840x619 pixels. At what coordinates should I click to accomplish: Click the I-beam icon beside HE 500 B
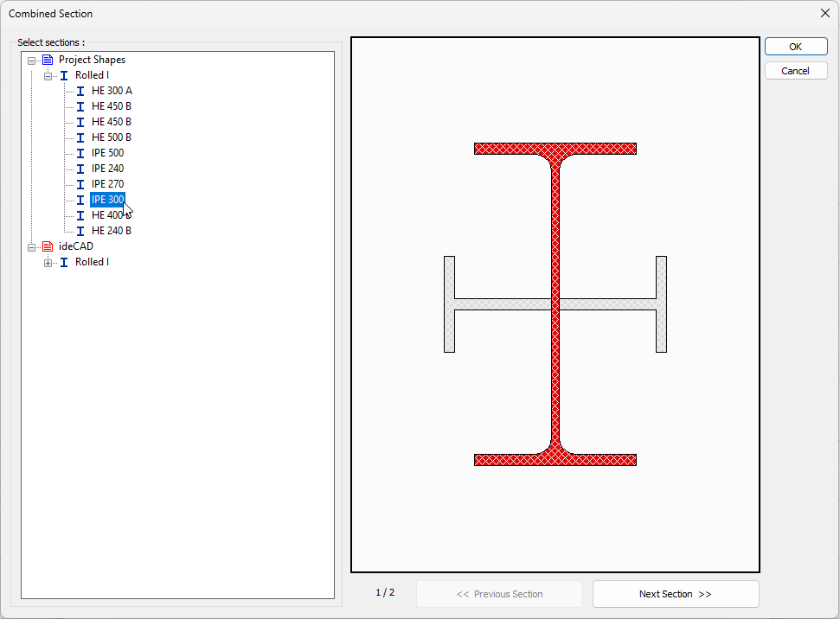coord(80,137)
